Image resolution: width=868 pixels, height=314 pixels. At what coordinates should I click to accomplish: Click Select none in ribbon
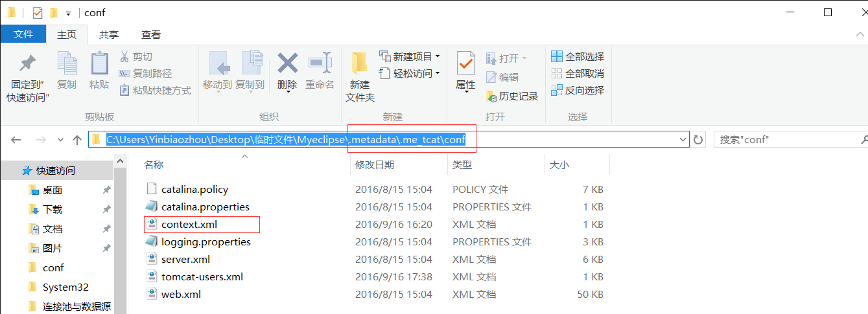[x=578, y=74]
